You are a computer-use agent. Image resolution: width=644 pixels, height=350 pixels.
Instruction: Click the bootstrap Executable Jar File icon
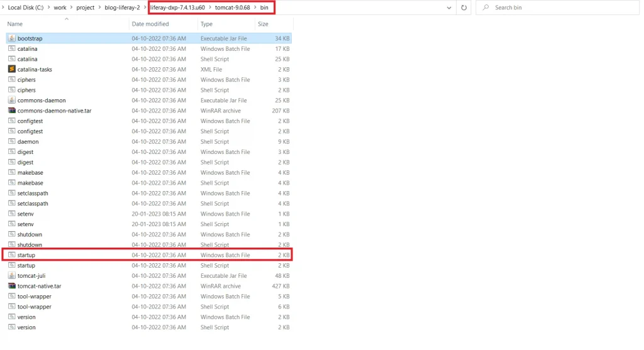(12, 38)
